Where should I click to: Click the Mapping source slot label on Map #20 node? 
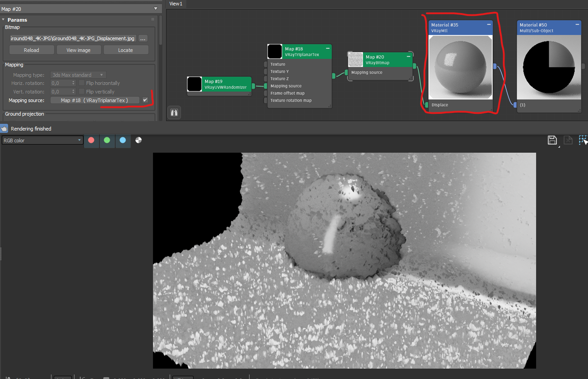point(367,72)
